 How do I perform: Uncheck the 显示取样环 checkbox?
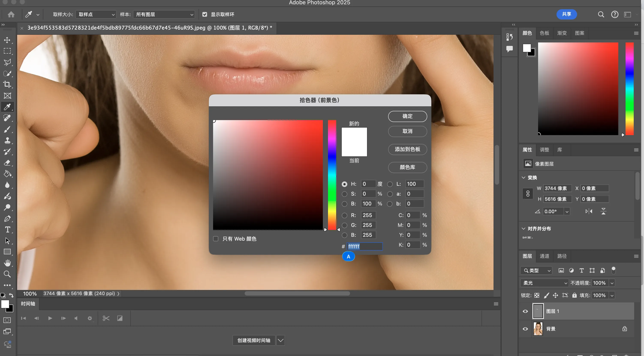pyautogui.click(x=205, y=15)
